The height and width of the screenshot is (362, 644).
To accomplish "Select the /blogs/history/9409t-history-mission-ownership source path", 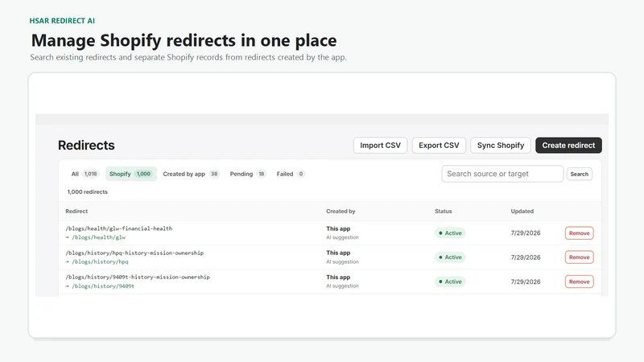I will [x=138, y=277].
